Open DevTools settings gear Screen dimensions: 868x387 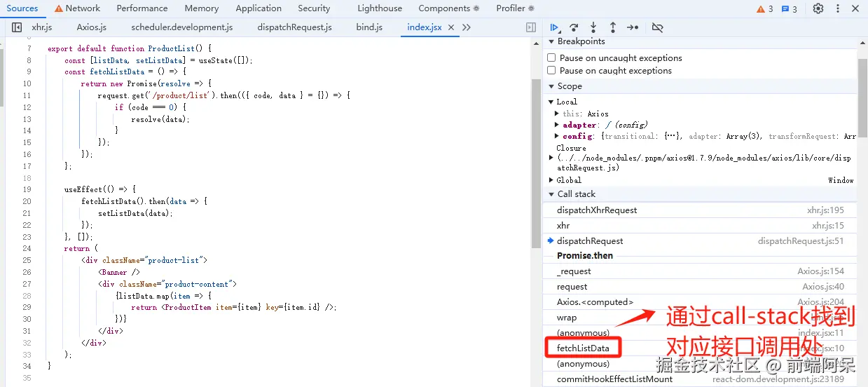pyautogui.click(x=818, y=8)
